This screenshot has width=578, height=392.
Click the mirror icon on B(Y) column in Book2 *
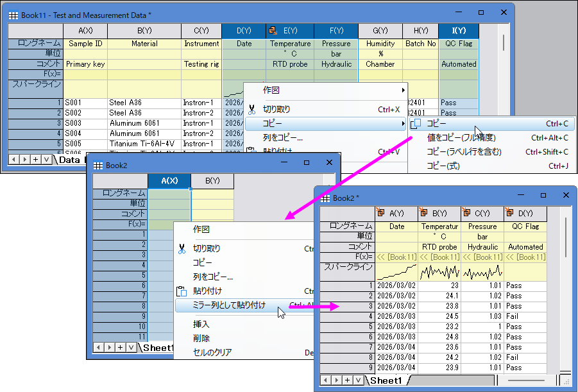pos(423,213)
